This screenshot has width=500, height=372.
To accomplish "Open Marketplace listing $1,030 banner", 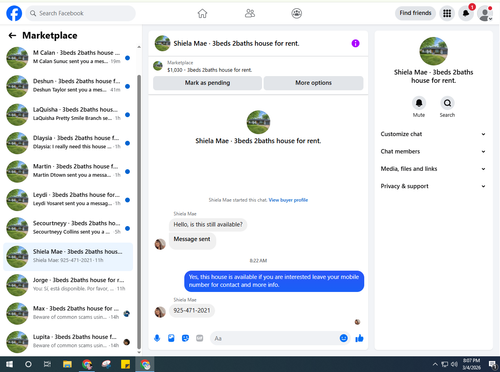I will pyautogui.click(x=258, y=66).
